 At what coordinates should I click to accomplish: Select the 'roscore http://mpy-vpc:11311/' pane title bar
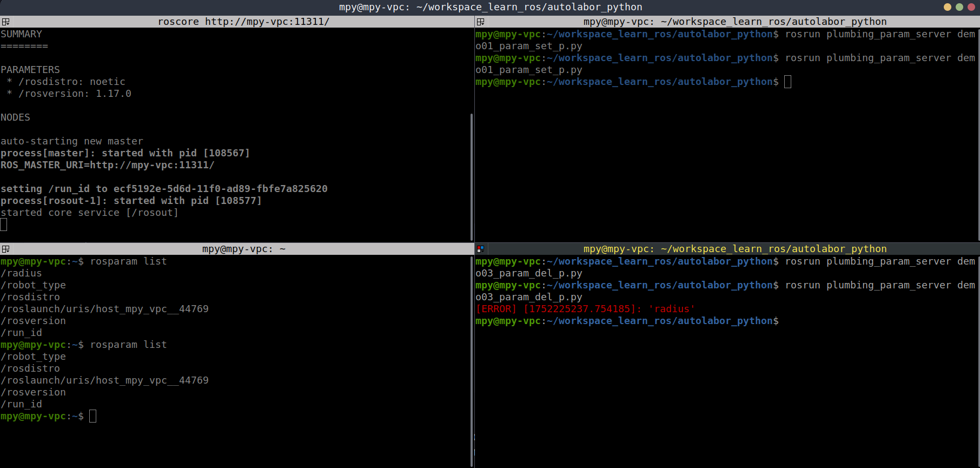[243, 22]
